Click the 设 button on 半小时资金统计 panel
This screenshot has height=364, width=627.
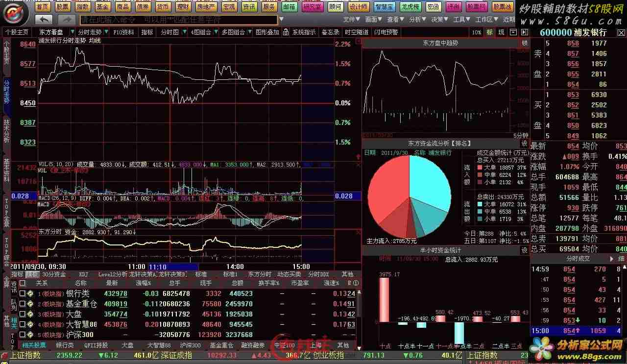[524, 250]
